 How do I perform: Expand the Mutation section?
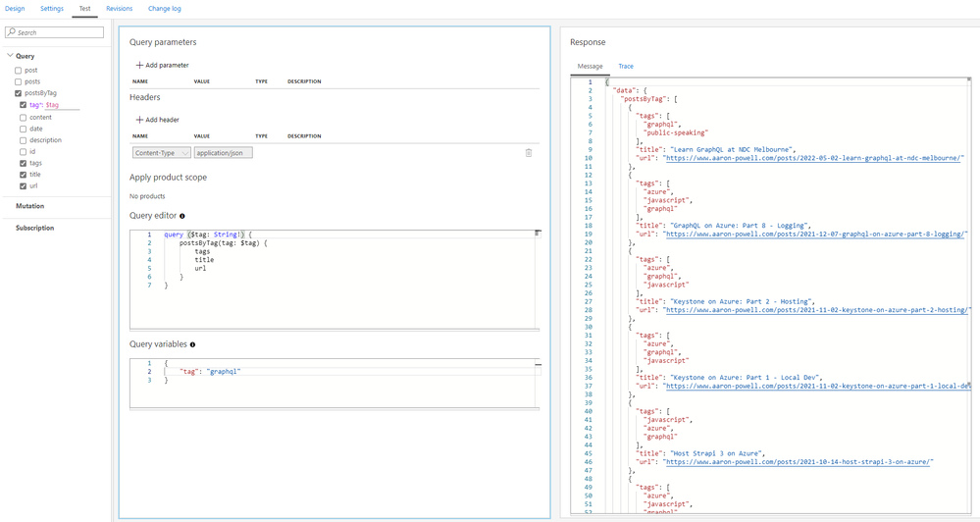(30, 206)
